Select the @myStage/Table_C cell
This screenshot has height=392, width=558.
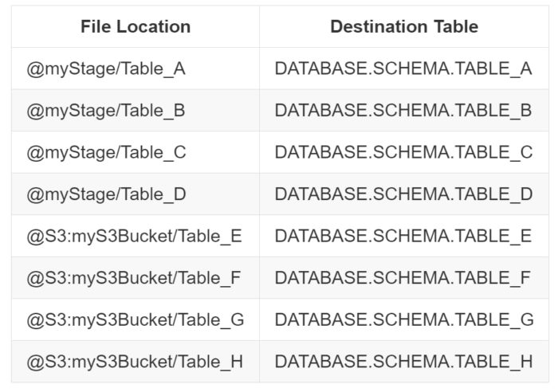tap(136, 152)
